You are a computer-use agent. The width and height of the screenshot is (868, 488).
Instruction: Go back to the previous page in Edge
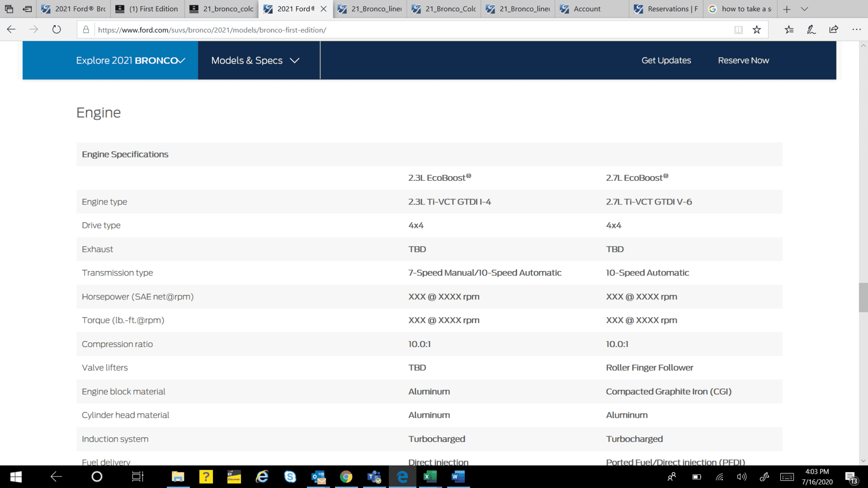(11, 30)
